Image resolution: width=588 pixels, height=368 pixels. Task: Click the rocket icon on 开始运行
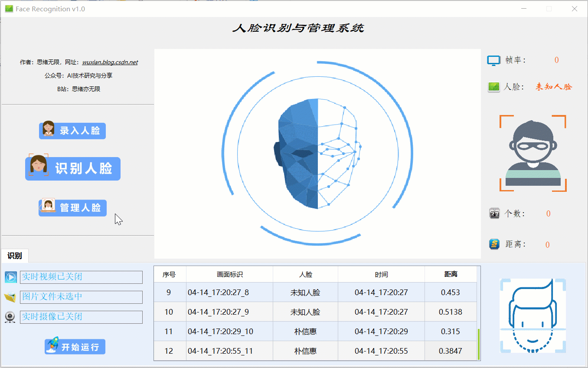(x=53, y=345)
